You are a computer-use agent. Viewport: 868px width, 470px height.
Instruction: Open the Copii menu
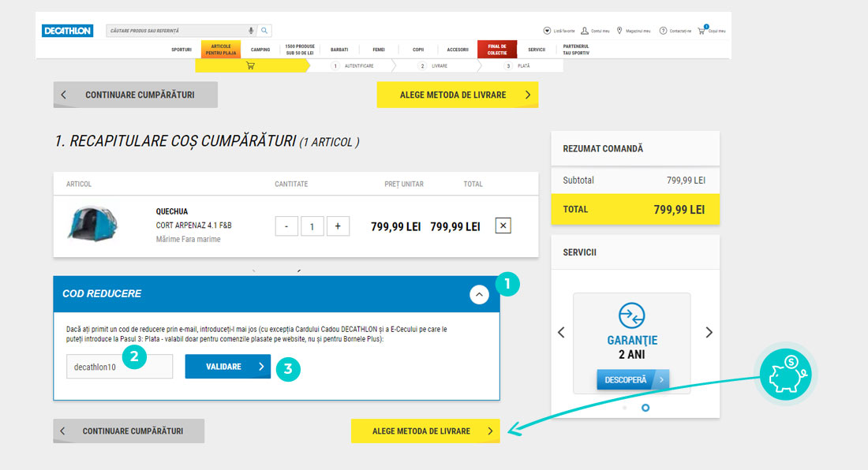coord(418,50)
